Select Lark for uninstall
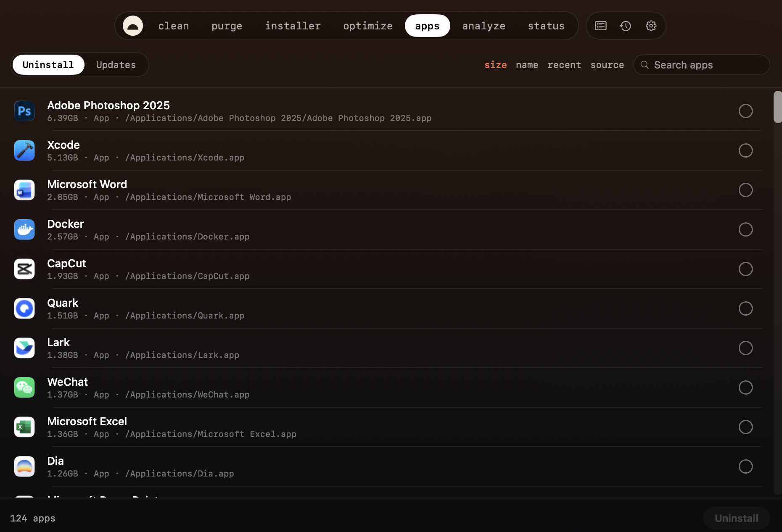782x532 pixels. click(745, 348)
